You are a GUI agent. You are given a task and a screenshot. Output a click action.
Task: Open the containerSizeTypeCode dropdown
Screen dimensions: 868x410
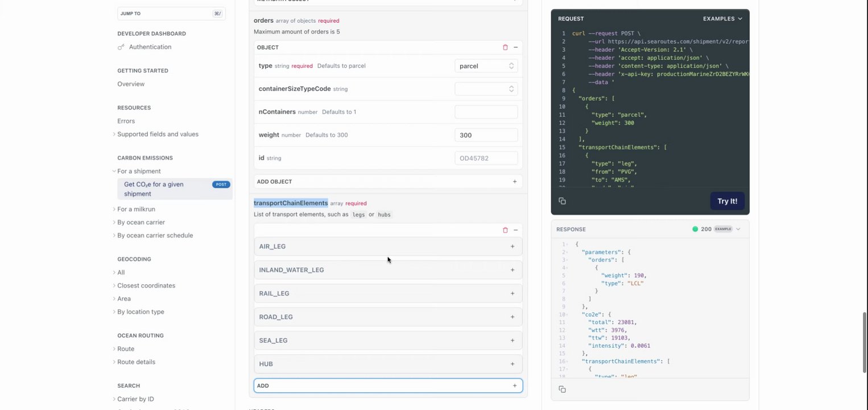[486, 89]
